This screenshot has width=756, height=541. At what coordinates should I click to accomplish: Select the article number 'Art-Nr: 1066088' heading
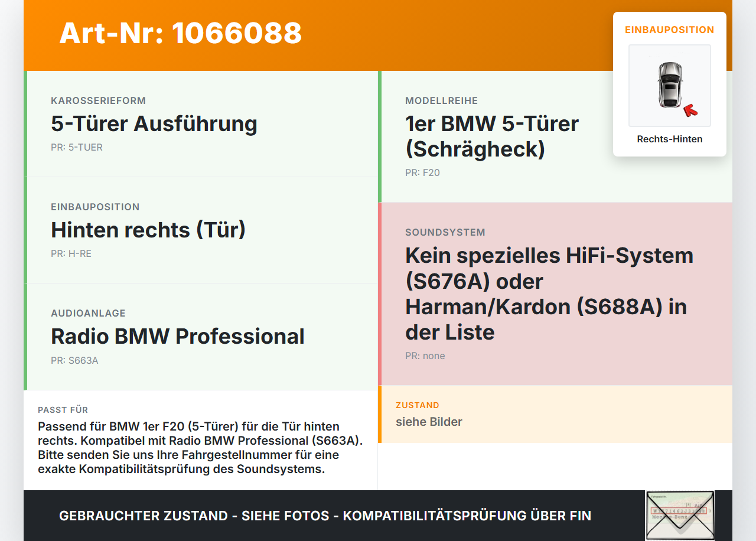pyautogui.click(x=181, y=33)
